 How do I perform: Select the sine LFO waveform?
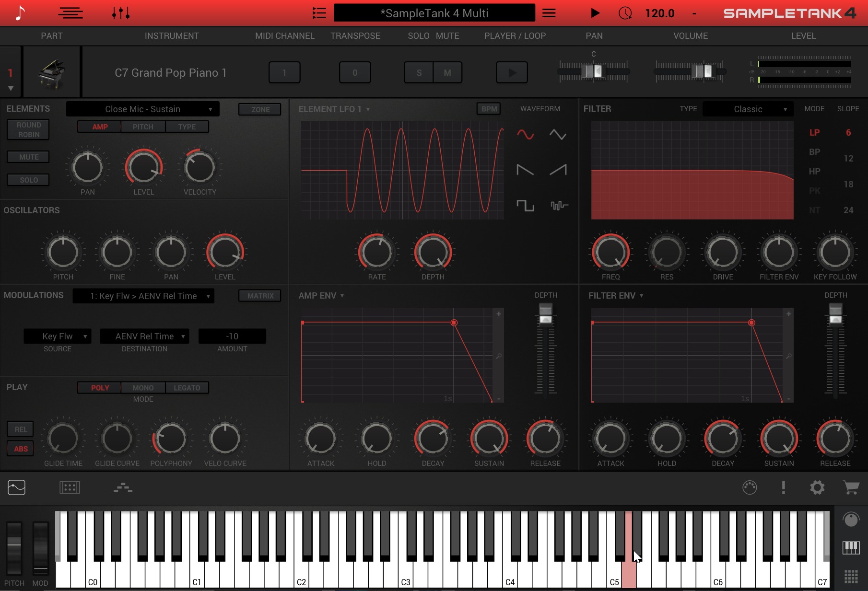coord(525,135)
